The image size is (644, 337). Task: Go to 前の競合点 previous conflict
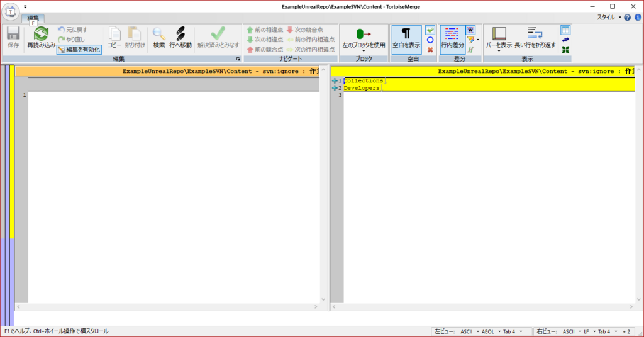coord(265,49)
